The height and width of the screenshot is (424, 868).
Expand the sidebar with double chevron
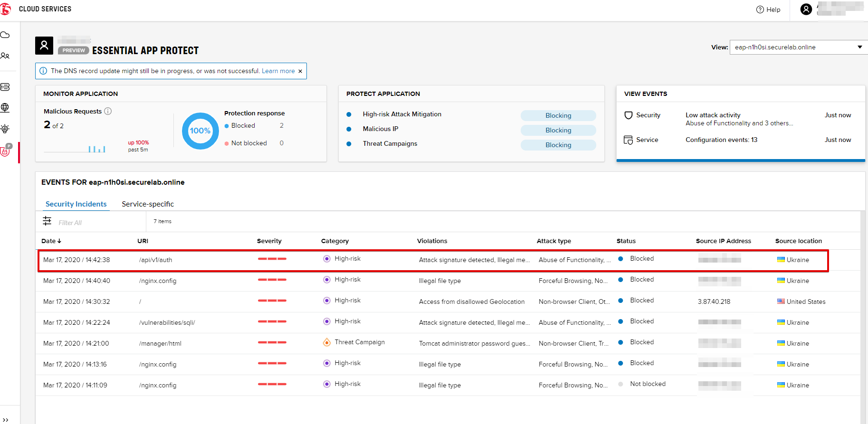tap(6, 420)
